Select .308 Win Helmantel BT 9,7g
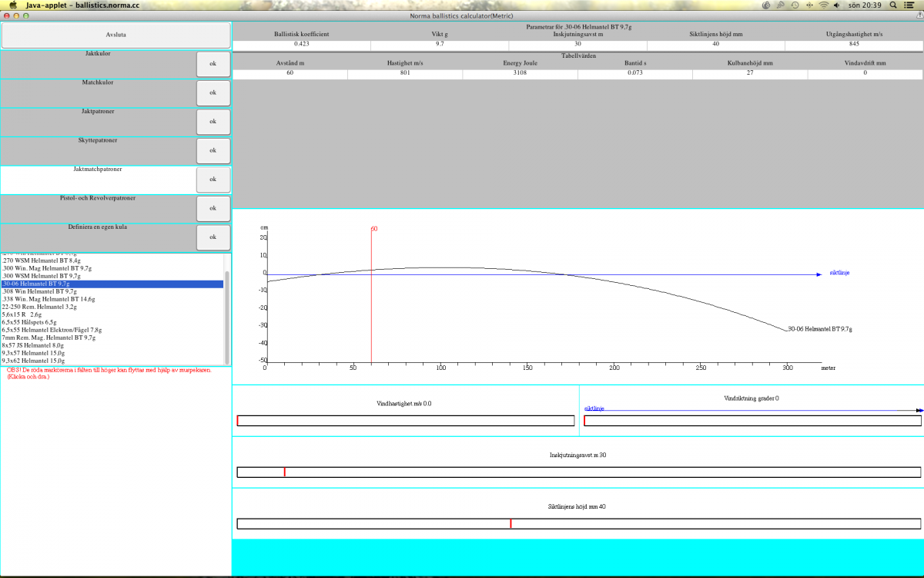The image size is (924, 578). point(40,291)
